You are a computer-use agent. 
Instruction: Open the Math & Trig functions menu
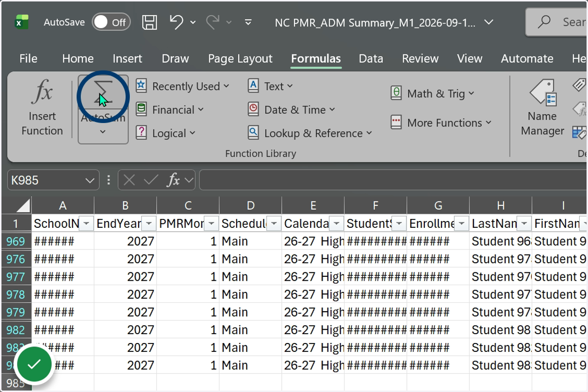433,94
